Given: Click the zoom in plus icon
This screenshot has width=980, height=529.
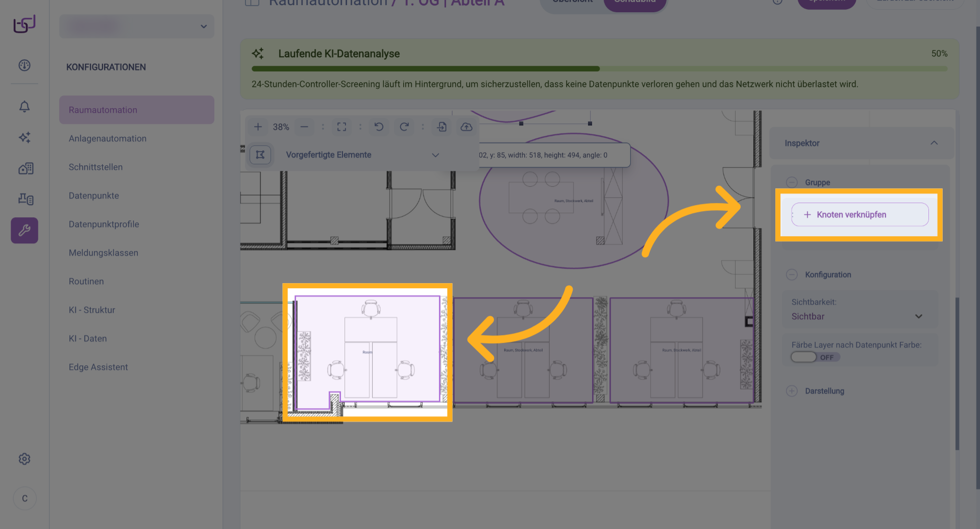Looking at the screenshot, I should [x=258, y=127].
